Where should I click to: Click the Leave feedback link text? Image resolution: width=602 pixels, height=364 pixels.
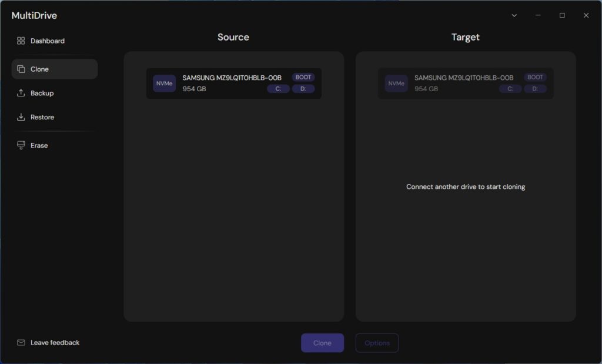(55, 343)
